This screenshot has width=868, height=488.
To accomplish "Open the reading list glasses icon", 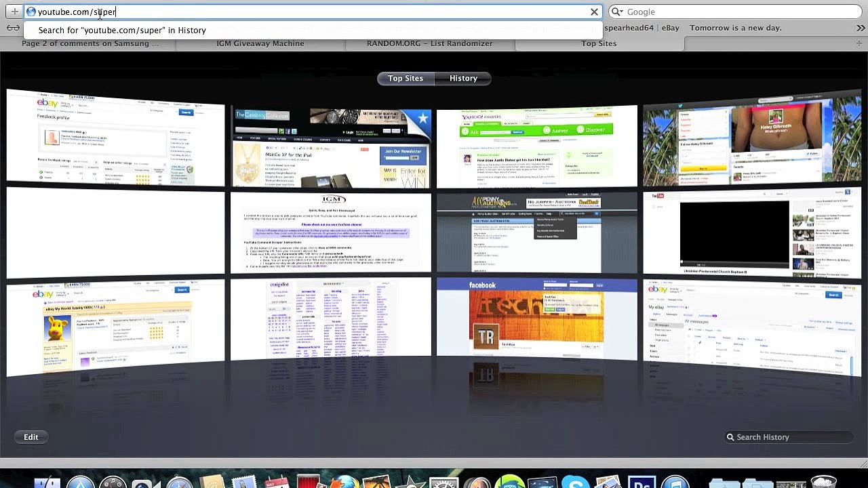I will pyautogui.click(x=13, y=28).
